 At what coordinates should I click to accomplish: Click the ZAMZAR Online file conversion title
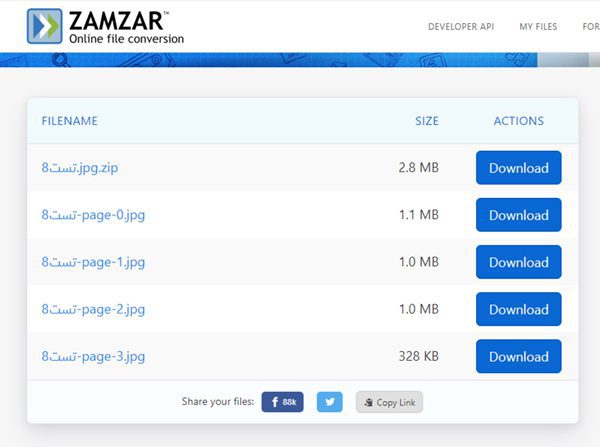(126, 27)
